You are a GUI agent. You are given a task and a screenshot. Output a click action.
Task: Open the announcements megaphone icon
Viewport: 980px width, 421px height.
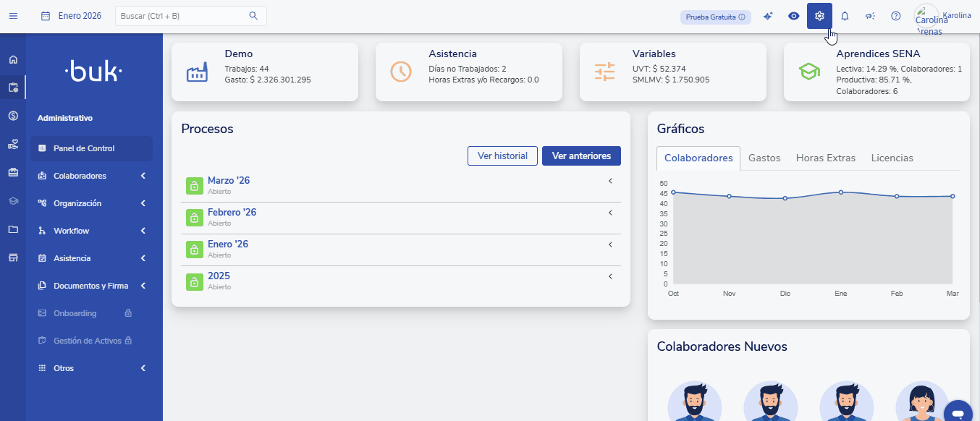(870, 16)
